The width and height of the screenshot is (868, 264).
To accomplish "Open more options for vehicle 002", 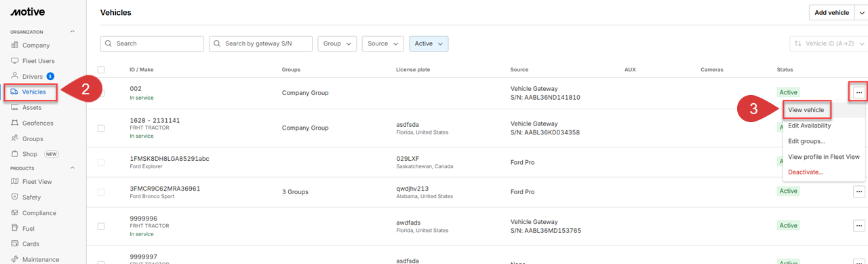I will pos(859,92).
